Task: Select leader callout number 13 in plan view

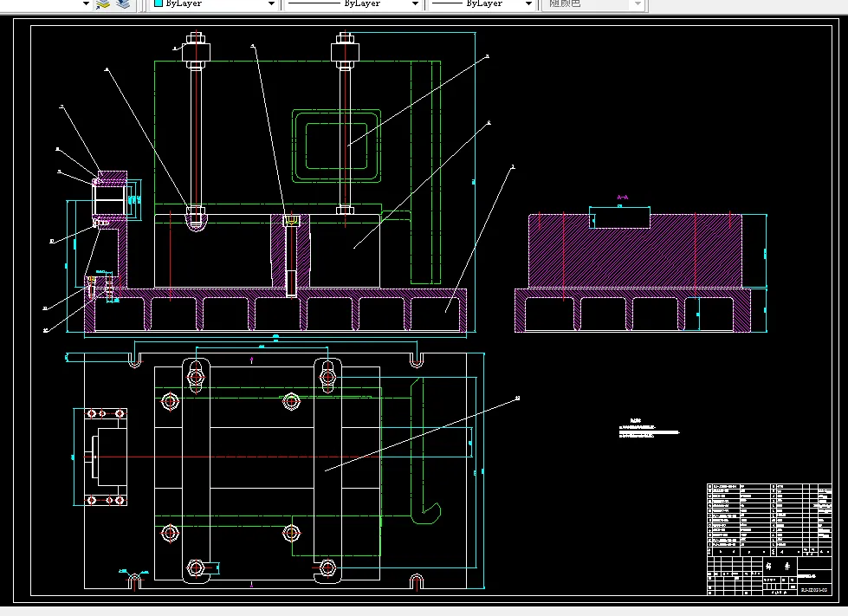Action: [x=518, y=398]
